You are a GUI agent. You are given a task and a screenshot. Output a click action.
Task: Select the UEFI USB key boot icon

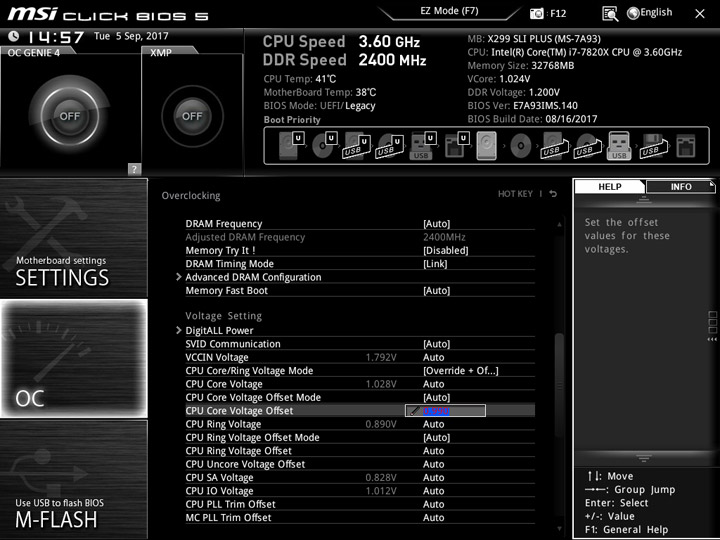coord(422,146)
